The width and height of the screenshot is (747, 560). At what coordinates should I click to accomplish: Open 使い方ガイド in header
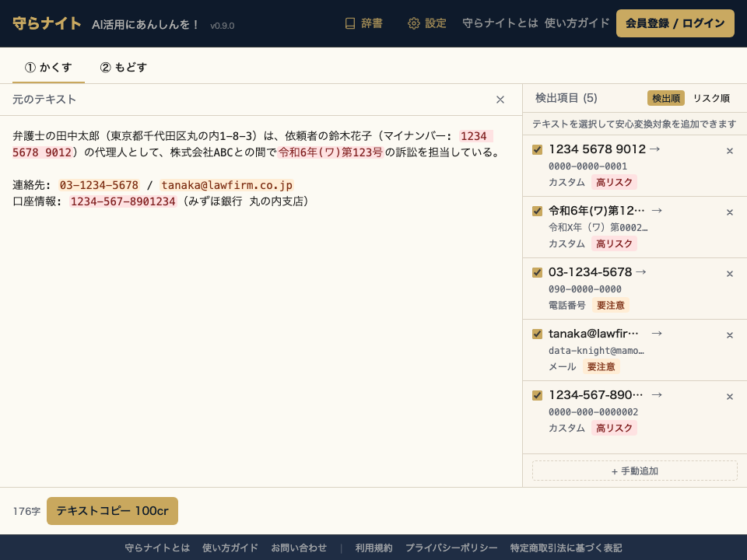(577, 23)
